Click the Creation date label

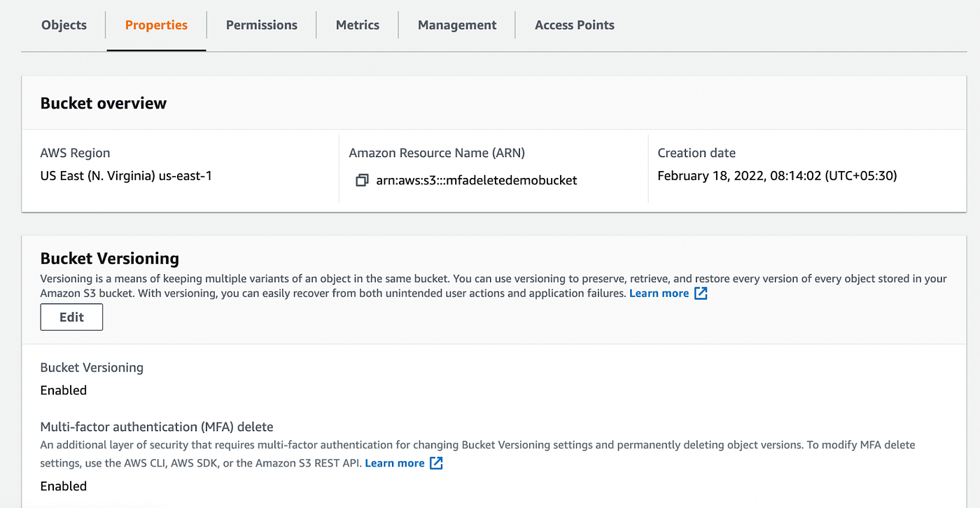point(696,153)
